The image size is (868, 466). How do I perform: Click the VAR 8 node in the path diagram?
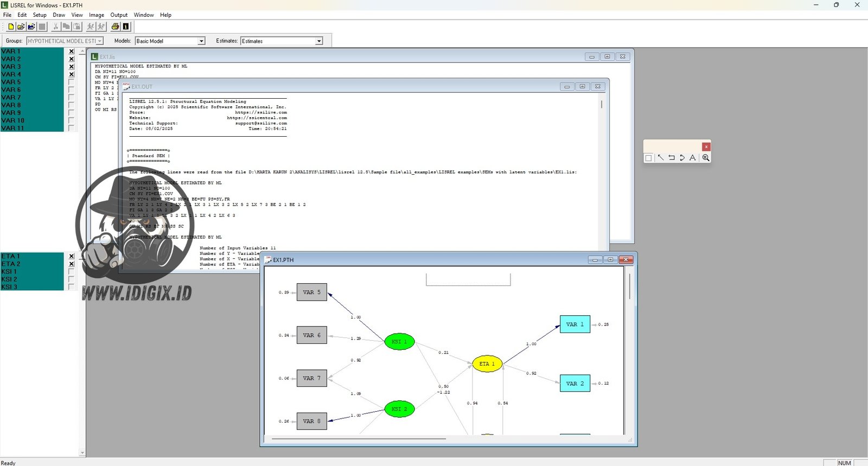(x=312, y=421)
